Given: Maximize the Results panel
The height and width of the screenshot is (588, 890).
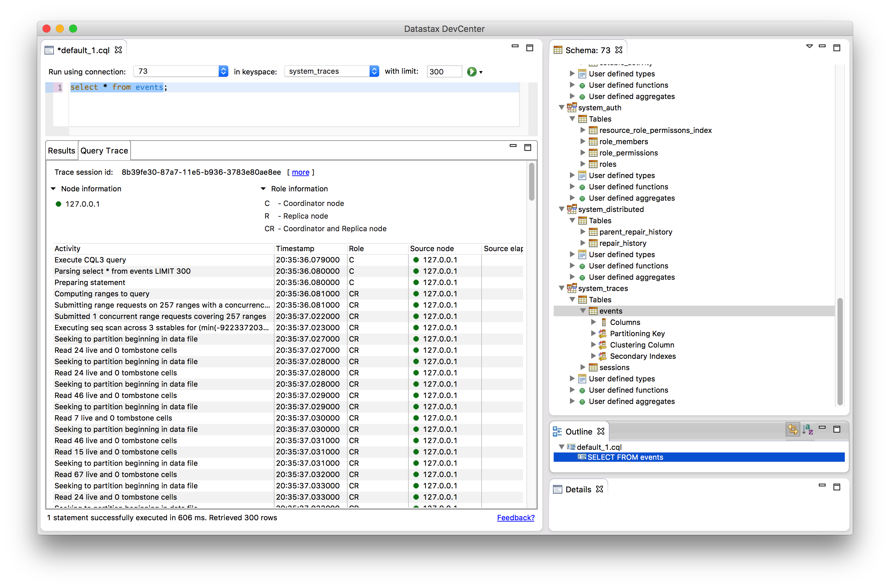Looking at the screenshot, I should coord(528,147).
